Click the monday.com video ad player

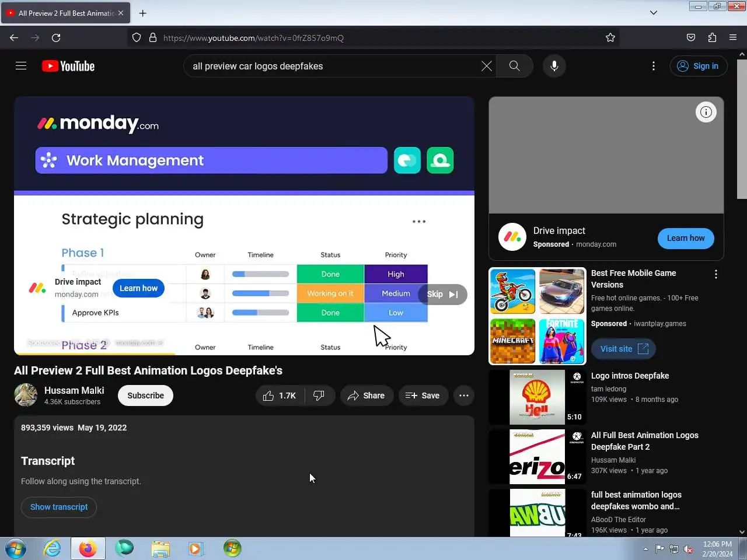(x=244, y=226)
